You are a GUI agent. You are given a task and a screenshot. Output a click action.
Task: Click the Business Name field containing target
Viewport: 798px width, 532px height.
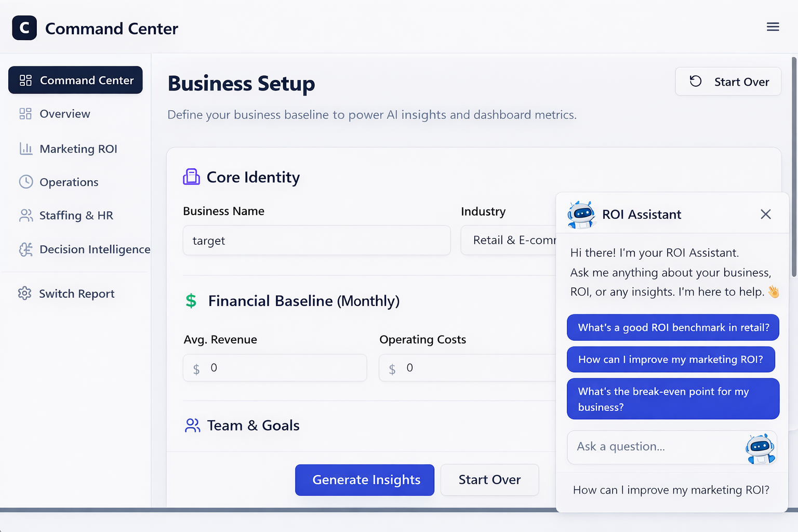tap(316, 240)
